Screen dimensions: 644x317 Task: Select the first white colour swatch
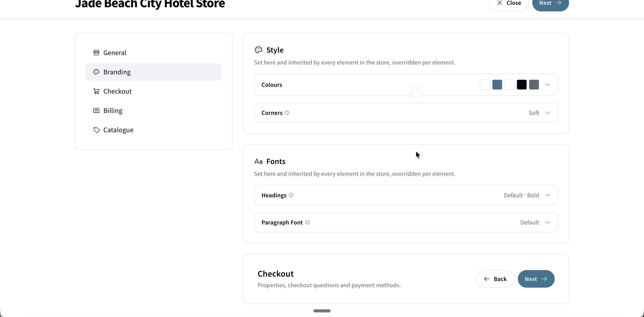coord(485,85)
